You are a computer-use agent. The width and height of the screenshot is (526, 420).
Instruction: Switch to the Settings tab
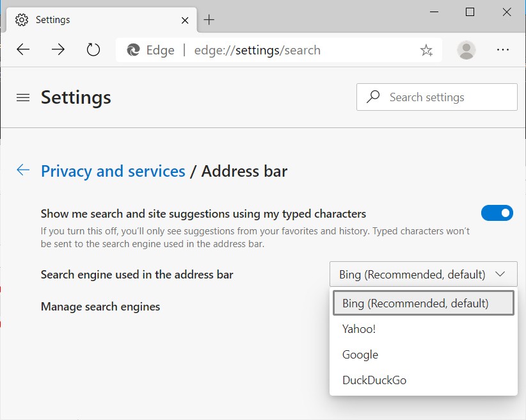tap(53, 19)
